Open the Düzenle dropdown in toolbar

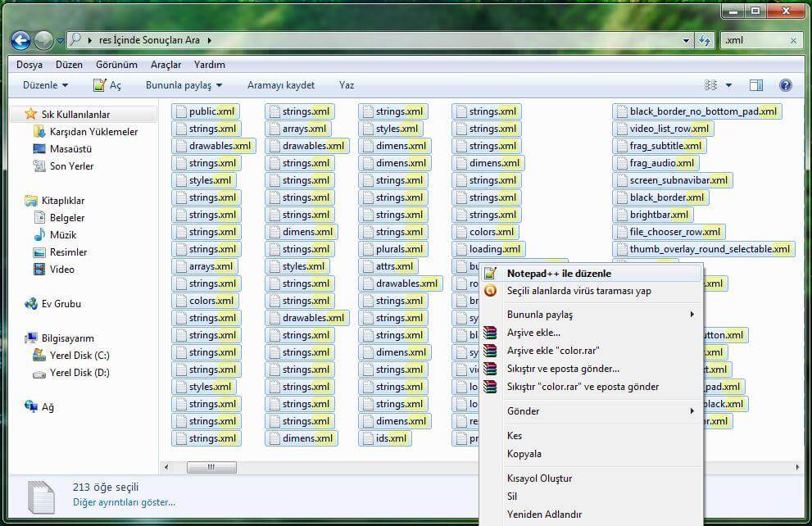tap(46, 85)
